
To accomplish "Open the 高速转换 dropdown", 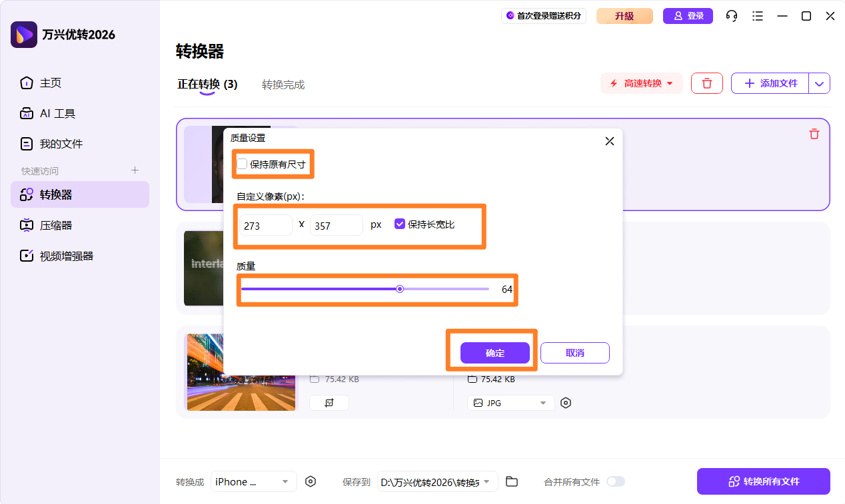I will tap(641, 83).
